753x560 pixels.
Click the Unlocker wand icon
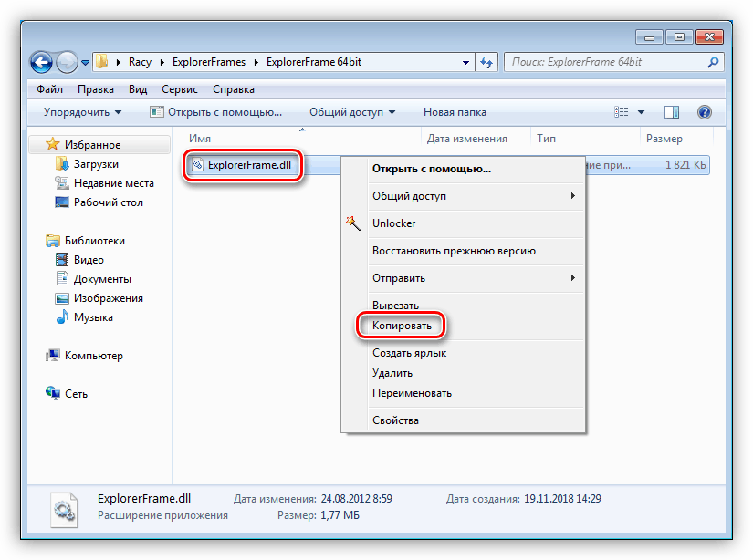pos(353,223)
